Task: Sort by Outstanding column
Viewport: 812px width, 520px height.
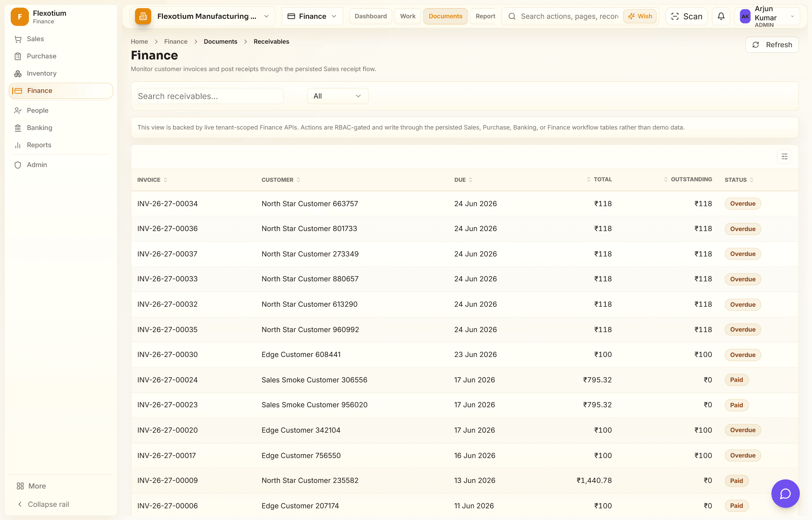Action: 688,179
